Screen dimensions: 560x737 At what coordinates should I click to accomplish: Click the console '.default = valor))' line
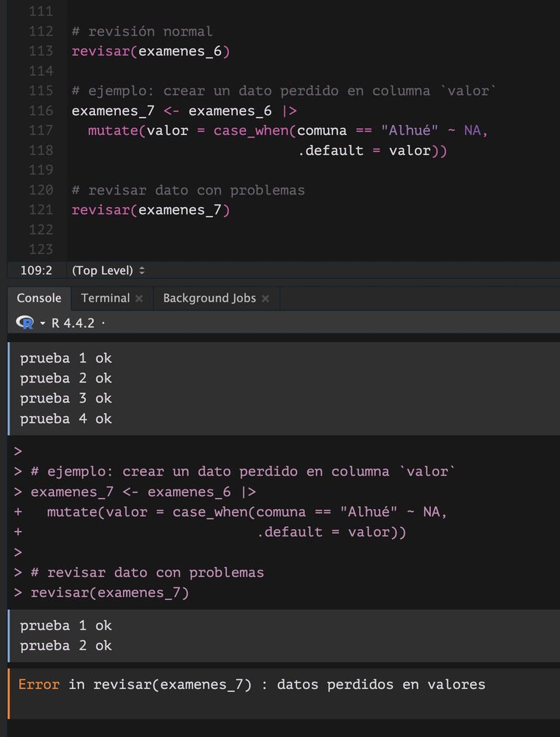pos(332,532)
